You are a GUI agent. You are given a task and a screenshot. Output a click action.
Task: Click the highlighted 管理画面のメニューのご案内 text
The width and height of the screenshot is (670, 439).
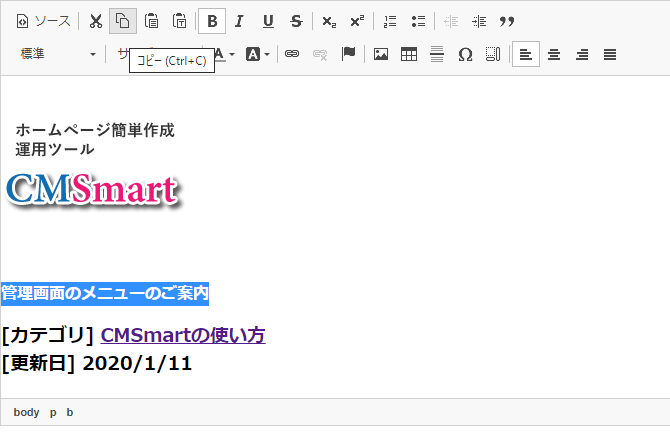105,294
